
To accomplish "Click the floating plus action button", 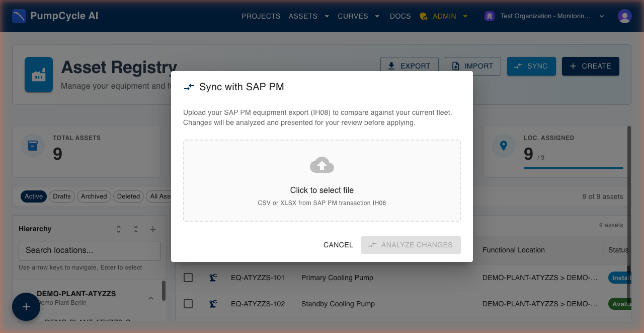I will point(26,307).
